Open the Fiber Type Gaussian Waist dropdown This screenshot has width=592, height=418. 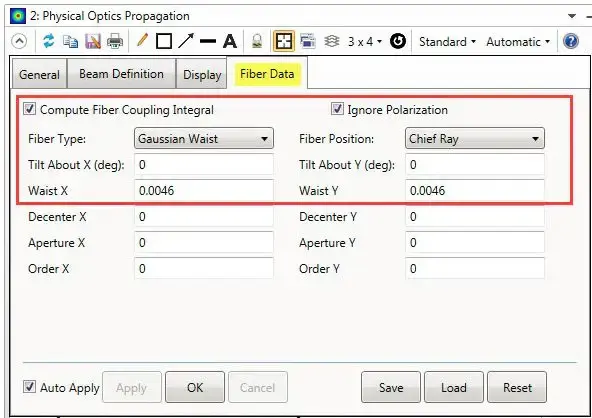[204, 139]
